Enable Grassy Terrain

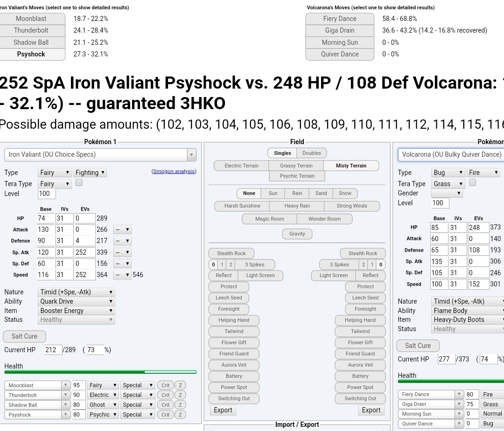(296, 166)
